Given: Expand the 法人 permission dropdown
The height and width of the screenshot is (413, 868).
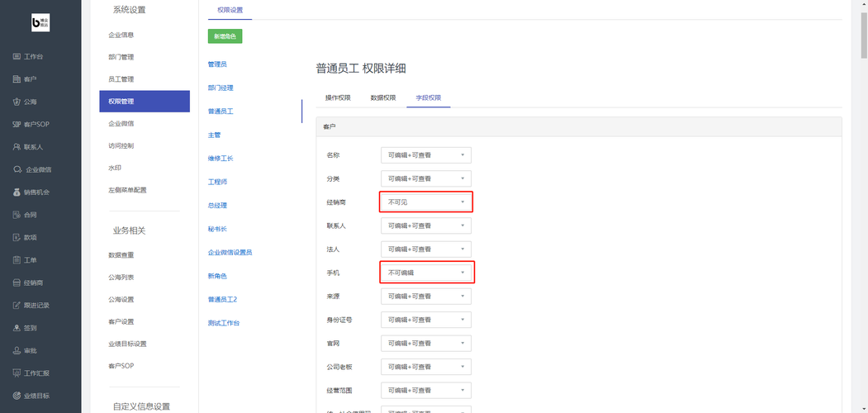Looking at the screenshot, I should click(425, 249).
